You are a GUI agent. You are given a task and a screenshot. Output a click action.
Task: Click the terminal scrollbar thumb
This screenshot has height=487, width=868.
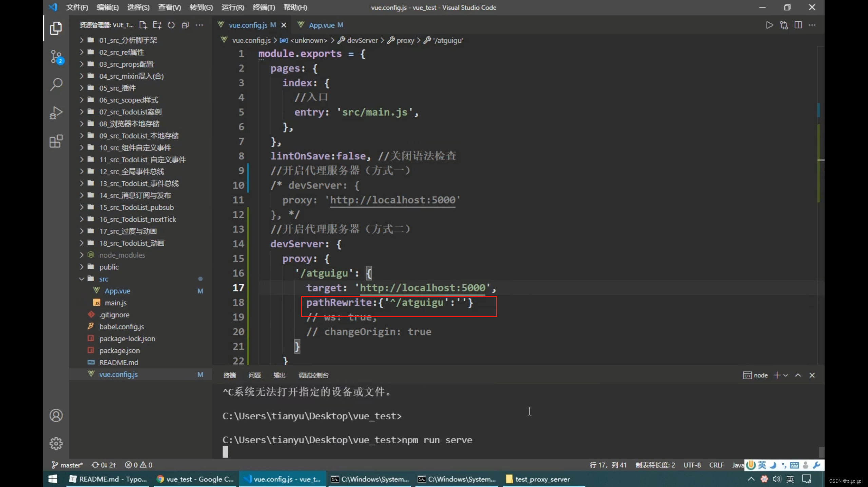(822, 452)
